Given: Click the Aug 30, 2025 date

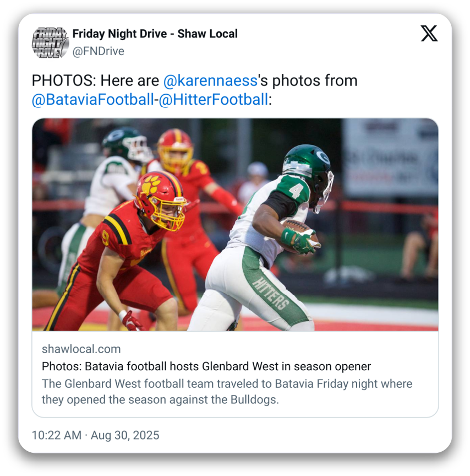Looking at the screenshot, I should (x=125, y=435).
